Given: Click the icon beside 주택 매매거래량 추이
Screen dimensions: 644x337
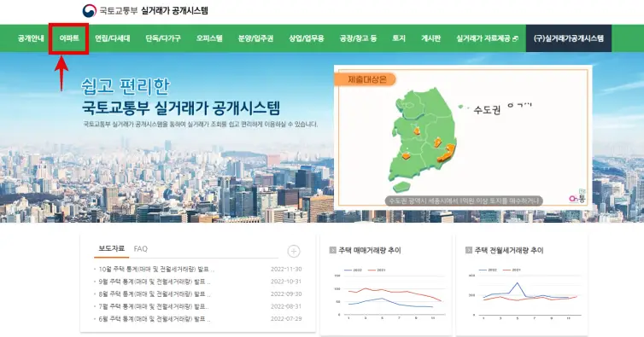Looking at the screenshot, I should point(333,250).
